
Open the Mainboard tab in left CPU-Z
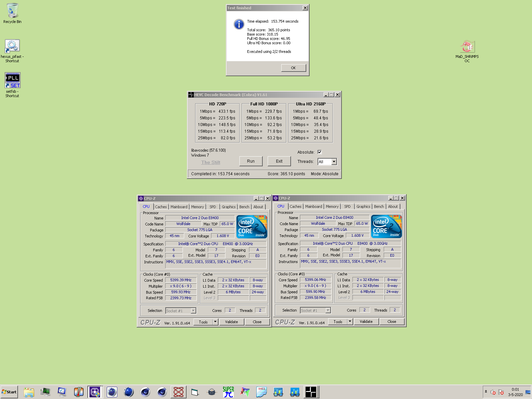179,207
